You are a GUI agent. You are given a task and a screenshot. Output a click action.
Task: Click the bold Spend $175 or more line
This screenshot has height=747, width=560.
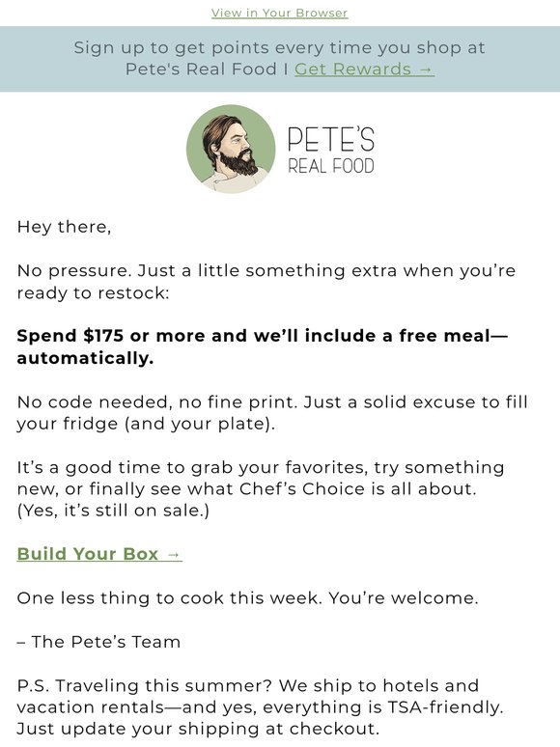click(263, 336)
